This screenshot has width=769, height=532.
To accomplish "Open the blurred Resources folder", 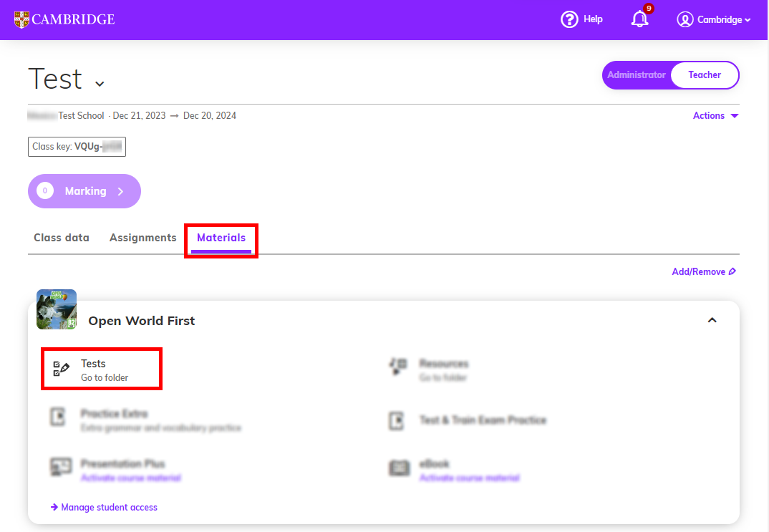I will [x=430, y=369].
